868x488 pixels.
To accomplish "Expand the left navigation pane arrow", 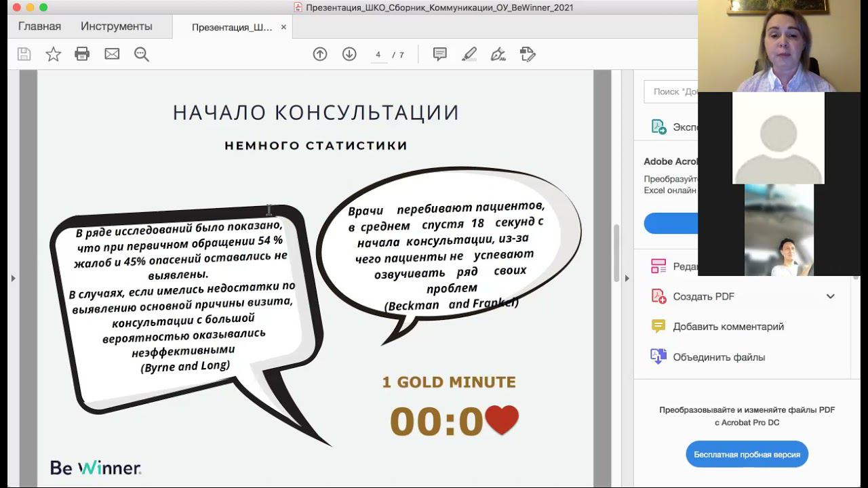I will [13, 278].
